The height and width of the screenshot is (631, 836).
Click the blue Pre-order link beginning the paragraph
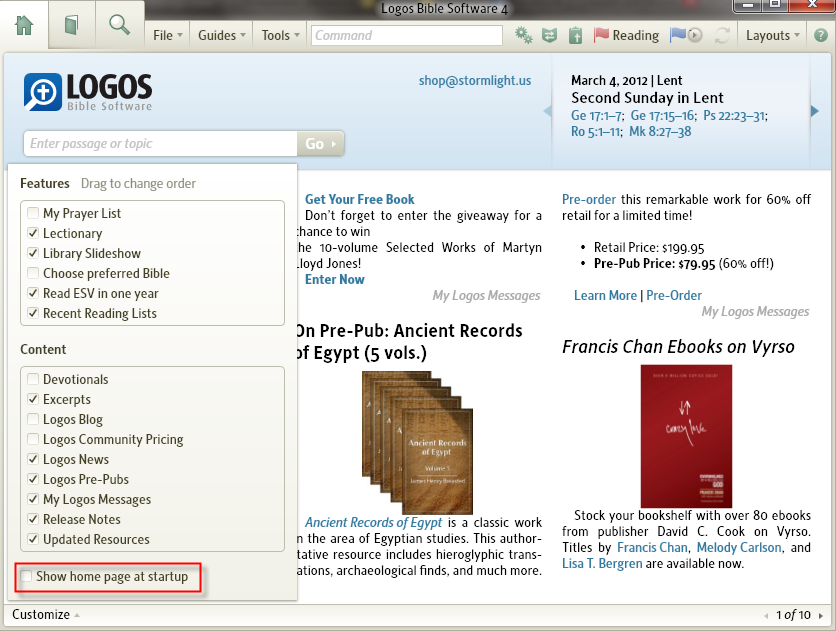tap(589, 199)
